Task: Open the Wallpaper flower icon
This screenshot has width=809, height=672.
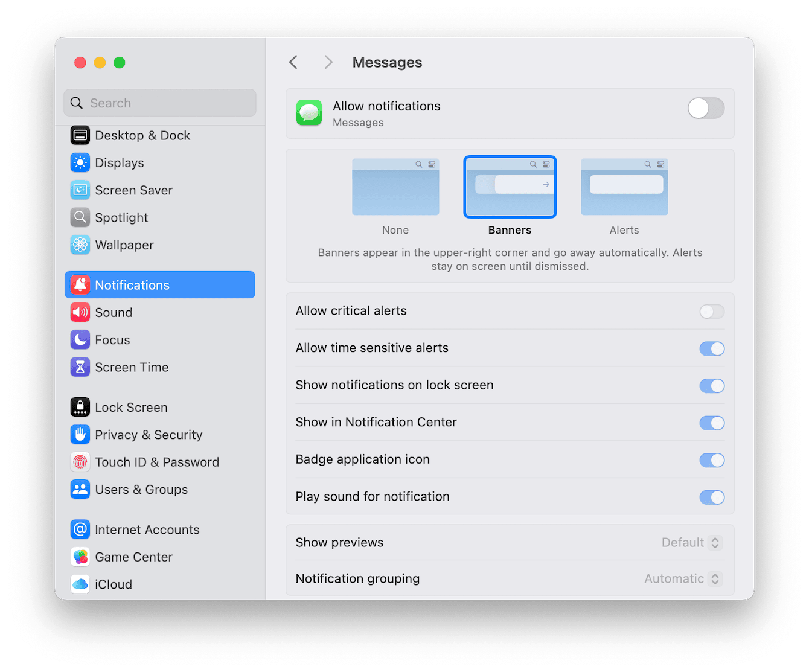Action: click(x=80, y=245)
